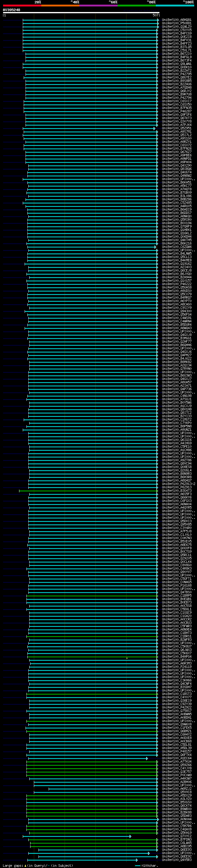Click label UniRef100_P46287
Image resolution: width=197 pixels, height=868 pixels.
176,111
